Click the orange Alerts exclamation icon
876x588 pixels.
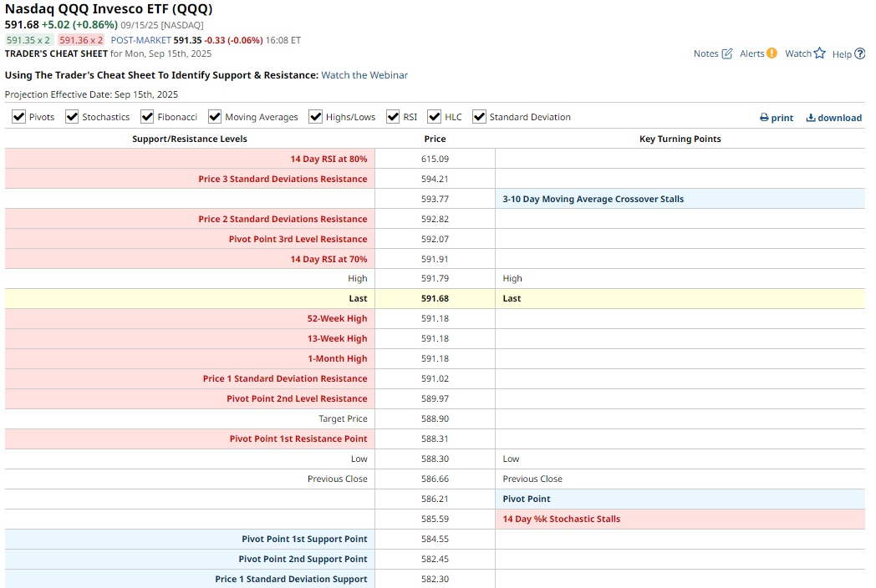point(772,53)
